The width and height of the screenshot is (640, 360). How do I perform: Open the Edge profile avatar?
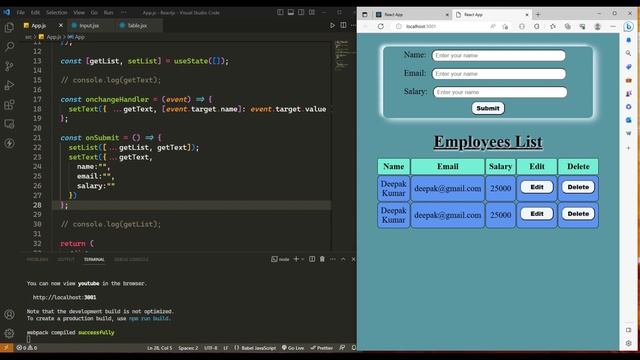pyautogui.click(x=598, y=27)
